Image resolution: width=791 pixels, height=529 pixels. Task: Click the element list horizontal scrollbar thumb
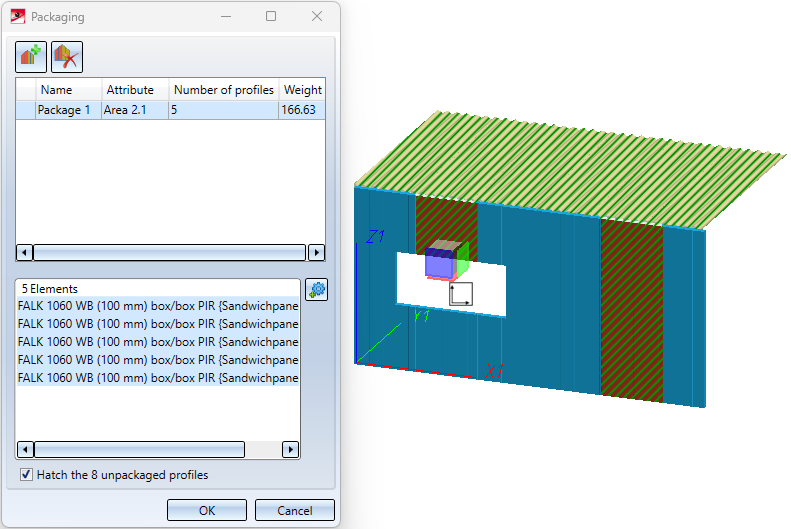point(140,449)
